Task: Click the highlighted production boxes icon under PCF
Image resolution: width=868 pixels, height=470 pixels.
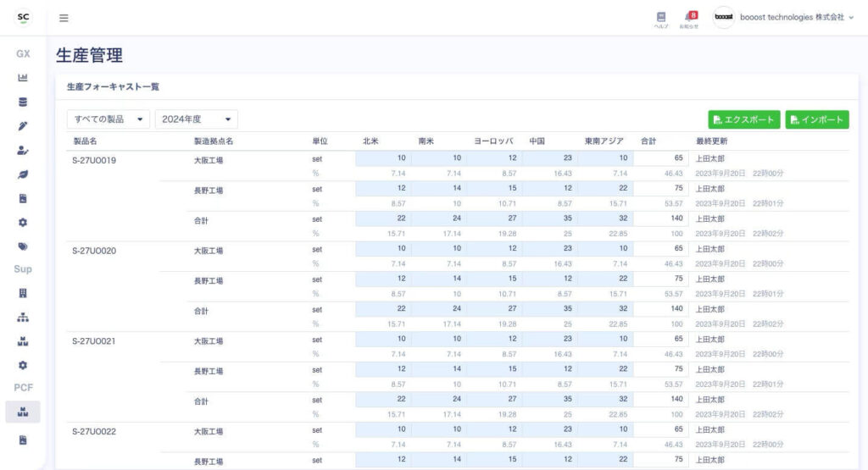Action: point(23,412)
